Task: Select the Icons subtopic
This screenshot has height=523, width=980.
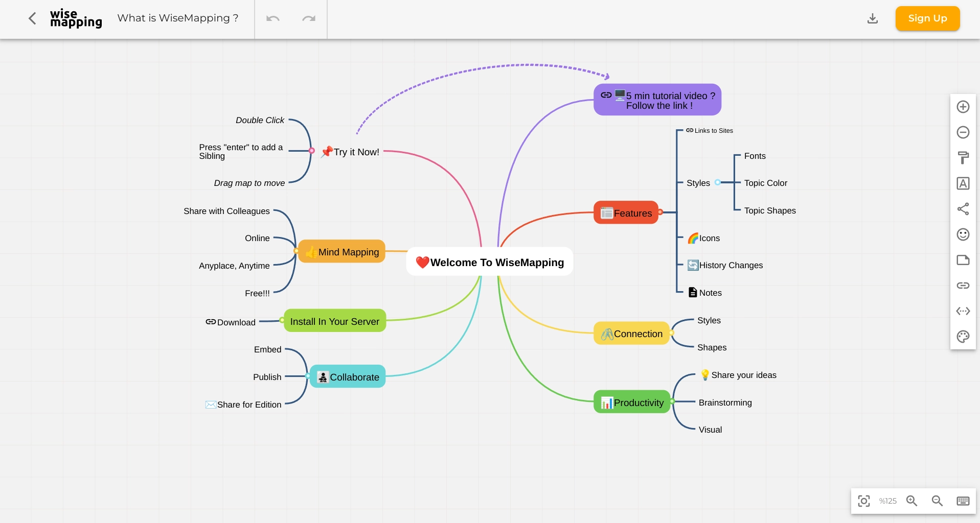Action: coord(703,238)
